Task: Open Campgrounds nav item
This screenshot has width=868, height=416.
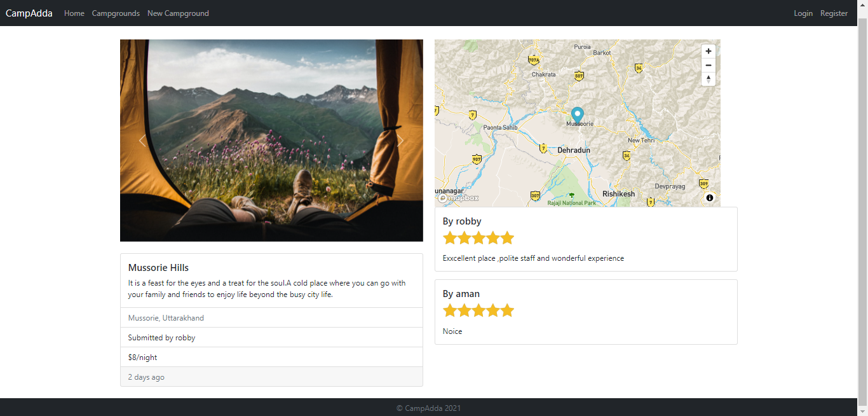Action: point(116,13)
